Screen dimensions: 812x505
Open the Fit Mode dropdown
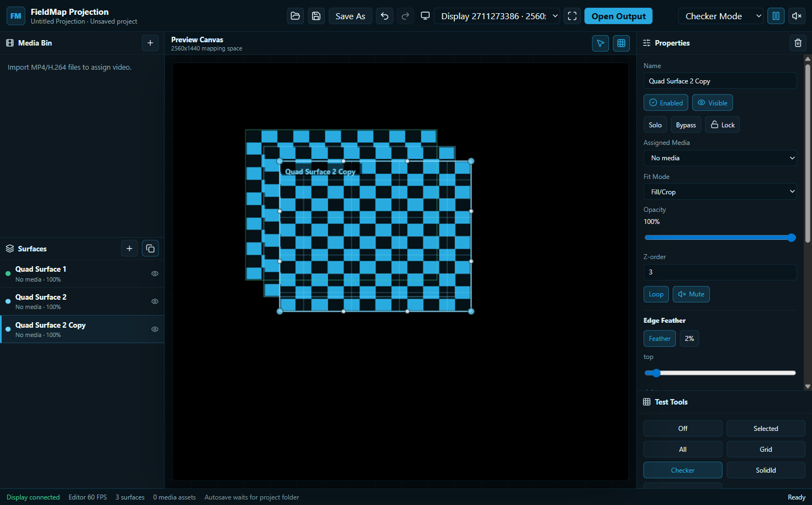point(720,192)
